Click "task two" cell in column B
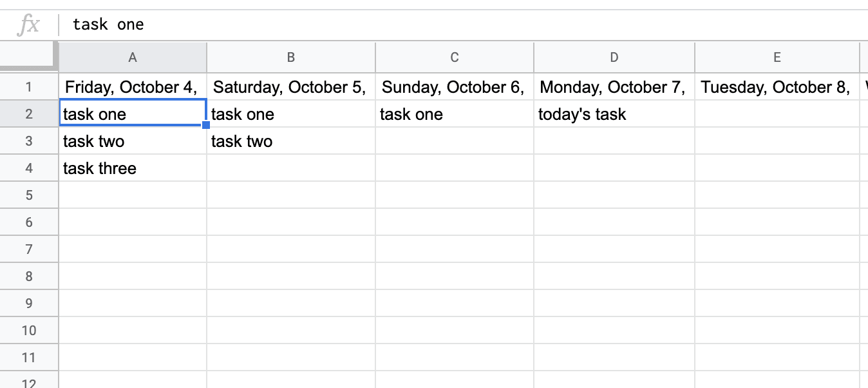868x388 pixels. tap(290, 142)
